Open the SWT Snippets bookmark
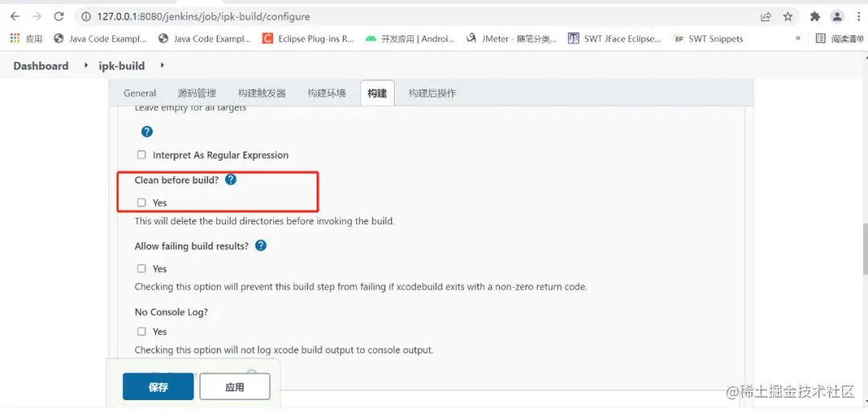 tap(708, 39)
